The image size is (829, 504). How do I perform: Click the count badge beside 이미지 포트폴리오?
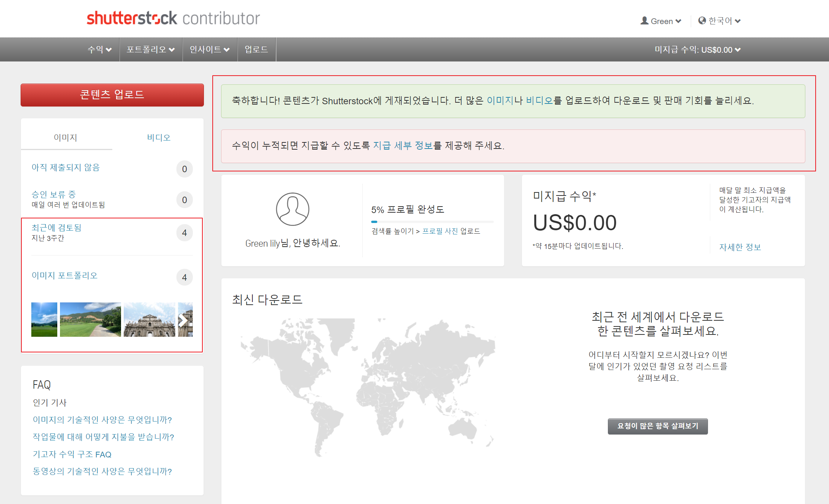tap(184, 278)
